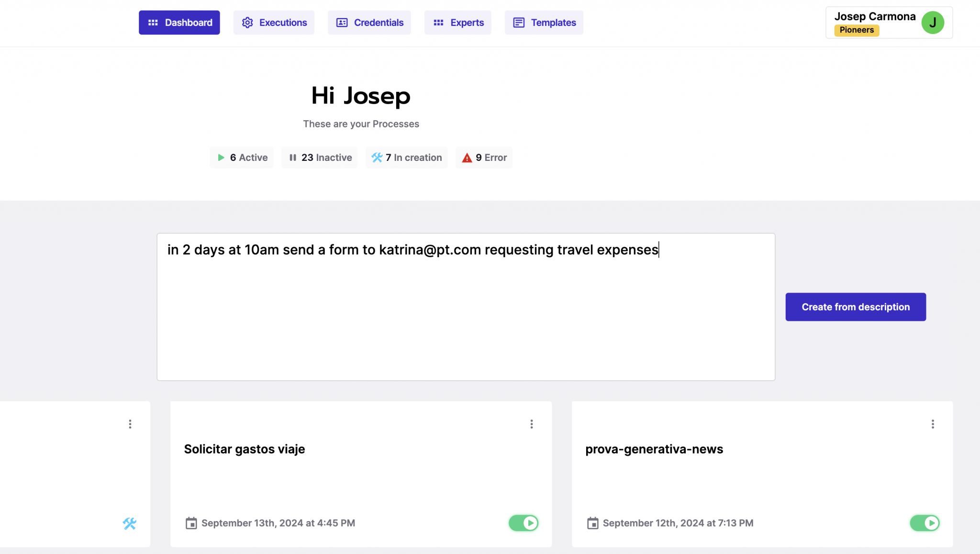Select the 7 In creation filter
The width and height of the screenshot is (980, 554).
click(x=406, y=157)
